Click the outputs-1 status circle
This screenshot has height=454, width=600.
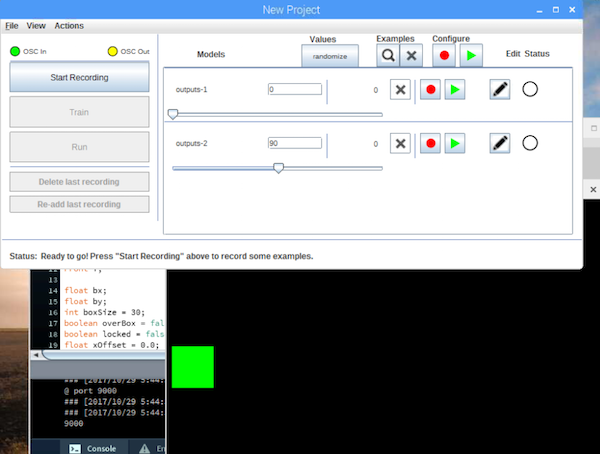point(530,89)
